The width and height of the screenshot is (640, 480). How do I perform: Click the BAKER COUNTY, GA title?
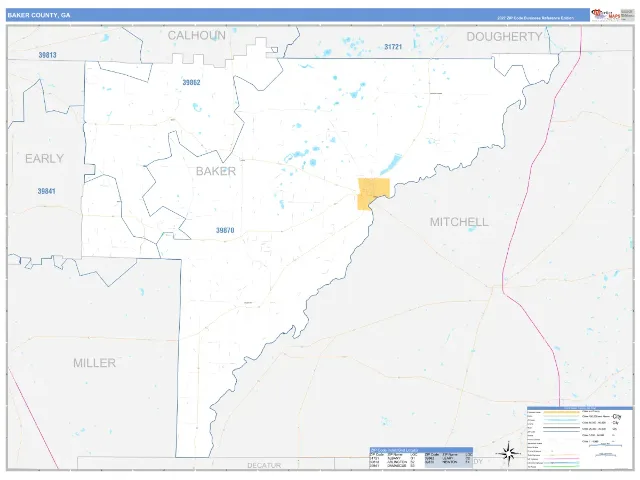point(39,15)
